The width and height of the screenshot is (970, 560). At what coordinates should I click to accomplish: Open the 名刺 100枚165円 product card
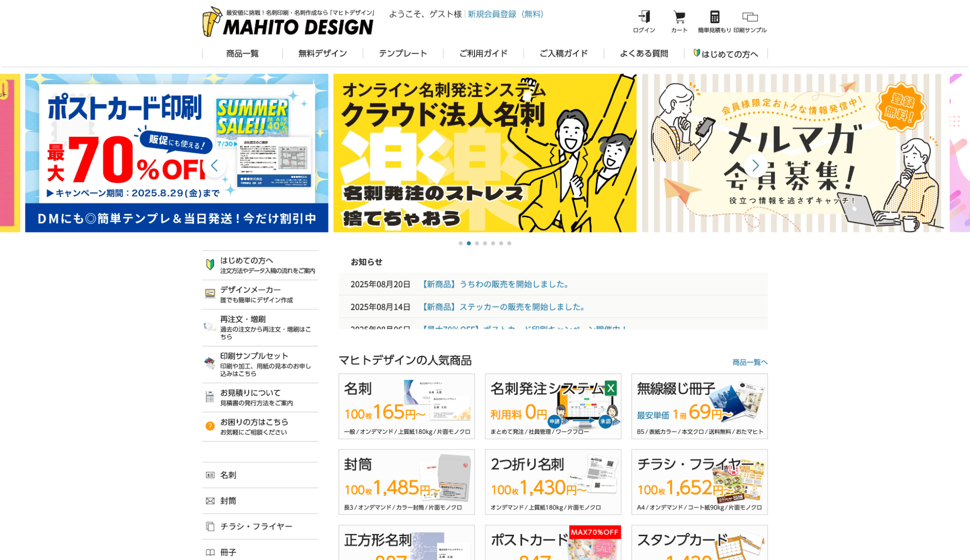(x=407, y=406)
